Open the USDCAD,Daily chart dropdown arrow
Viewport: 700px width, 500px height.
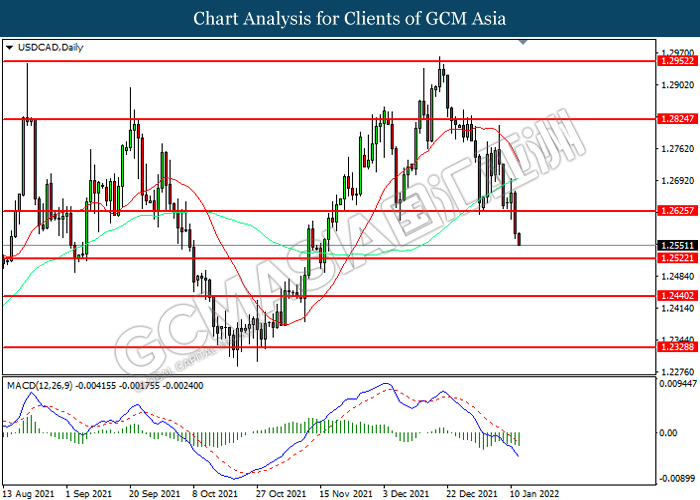coord(9,47)
